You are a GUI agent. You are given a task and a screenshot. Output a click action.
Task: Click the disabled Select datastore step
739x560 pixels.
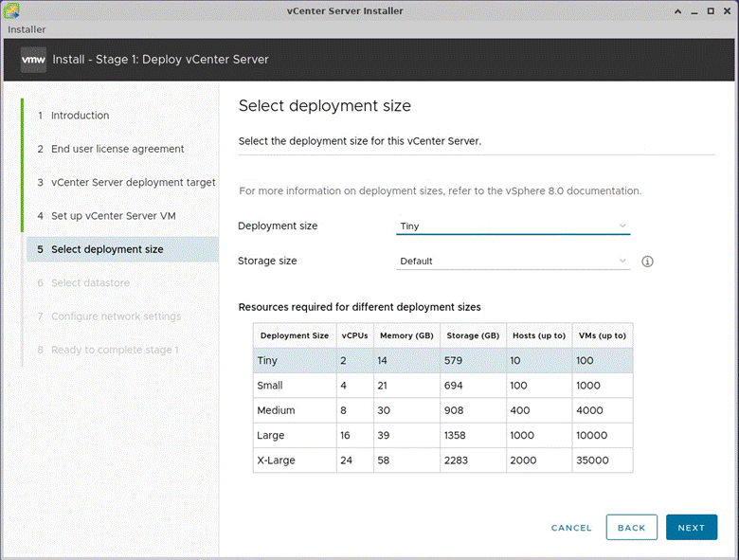pyautogui.click(x=90, y=282)
